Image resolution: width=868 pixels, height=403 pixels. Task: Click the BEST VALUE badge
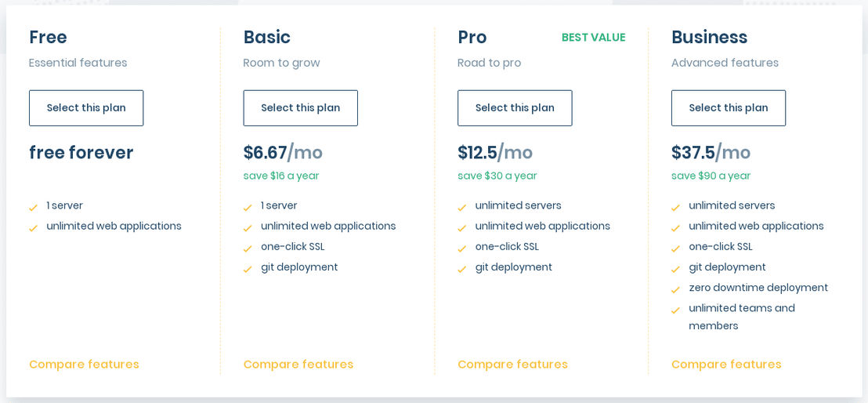coord(594,38)
